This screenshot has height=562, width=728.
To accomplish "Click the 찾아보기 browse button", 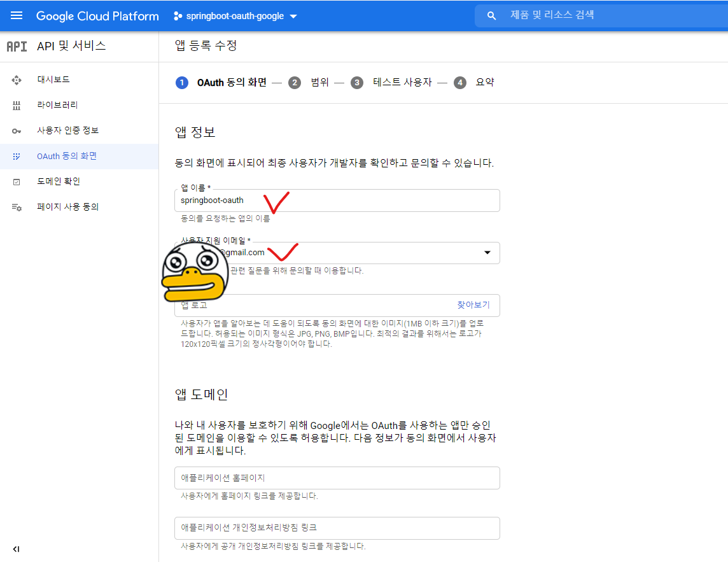I will point(473,305).
